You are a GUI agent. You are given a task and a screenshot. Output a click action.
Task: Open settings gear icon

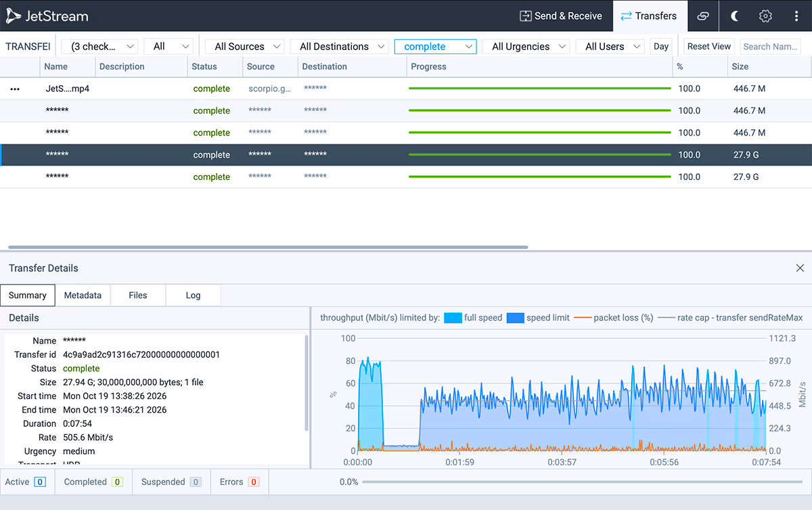765,16
